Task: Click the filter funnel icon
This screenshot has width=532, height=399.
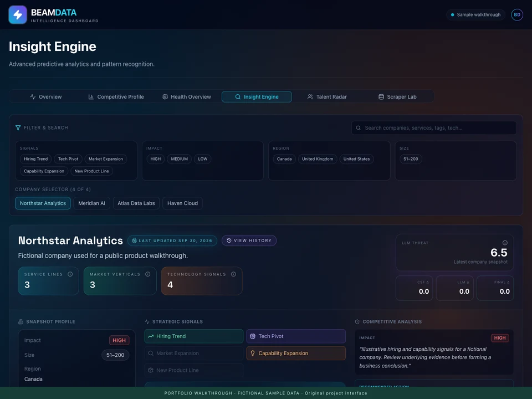Action: [x=18, y=127]
